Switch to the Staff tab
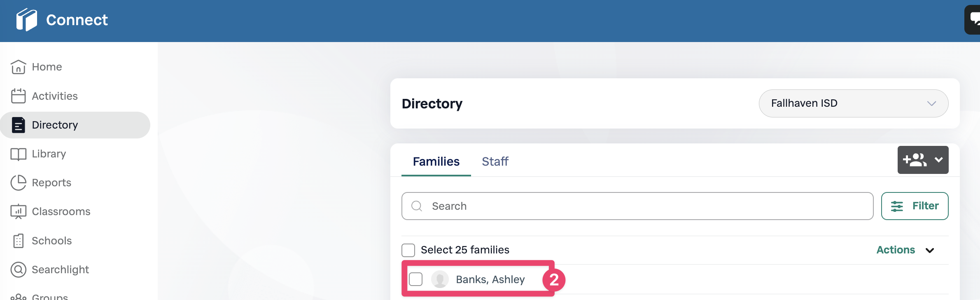 (x=495, y=162)
